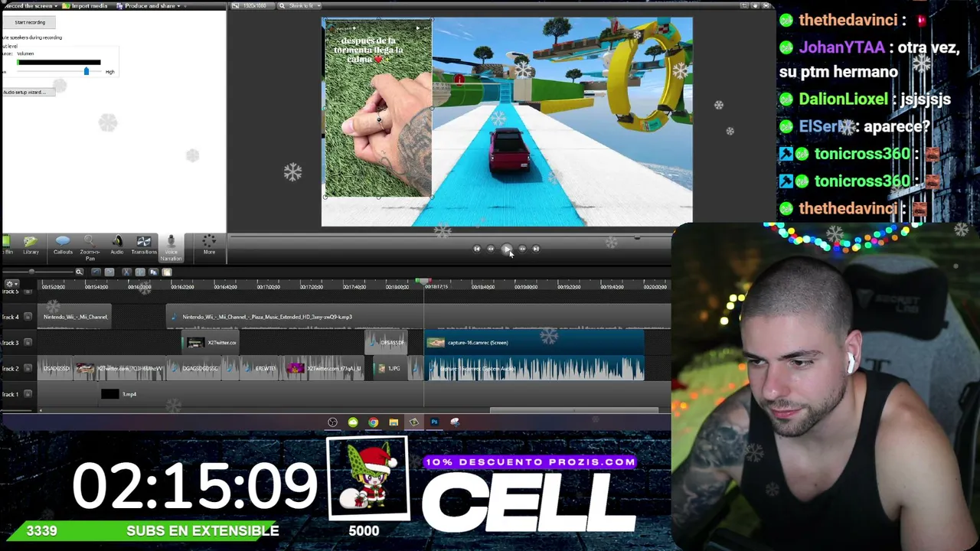The height and width of the screenshot is (551, 980).
Task: Select the X2Twitter.com clip on Track 3
Action: 211,342
